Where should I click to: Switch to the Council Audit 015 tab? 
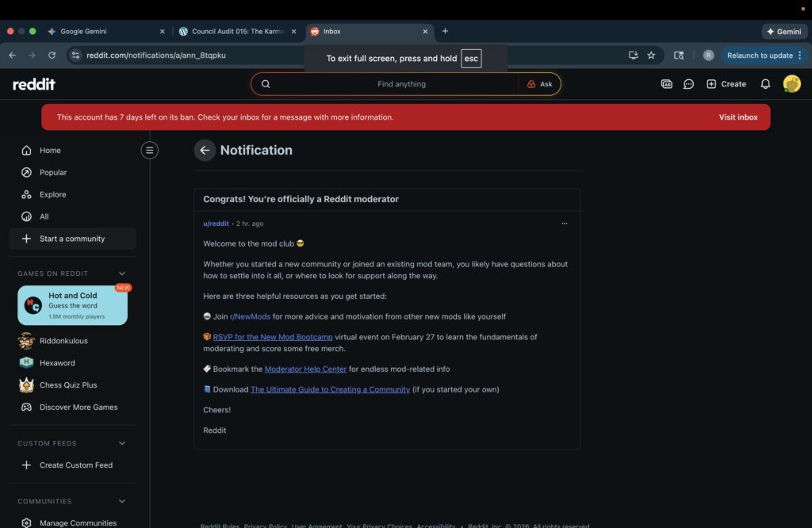coord(237,32)
